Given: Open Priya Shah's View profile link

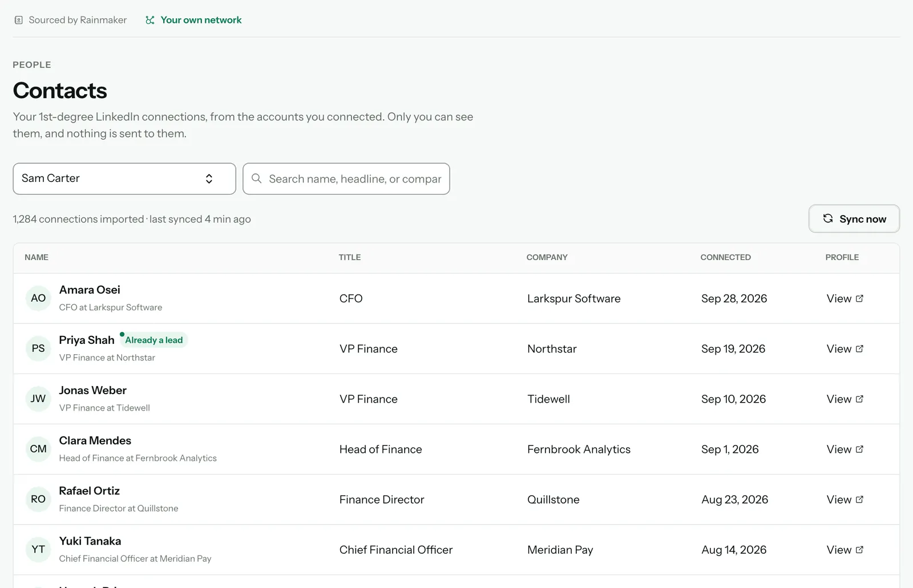Looking at the screenshot, I should (845, 348).
